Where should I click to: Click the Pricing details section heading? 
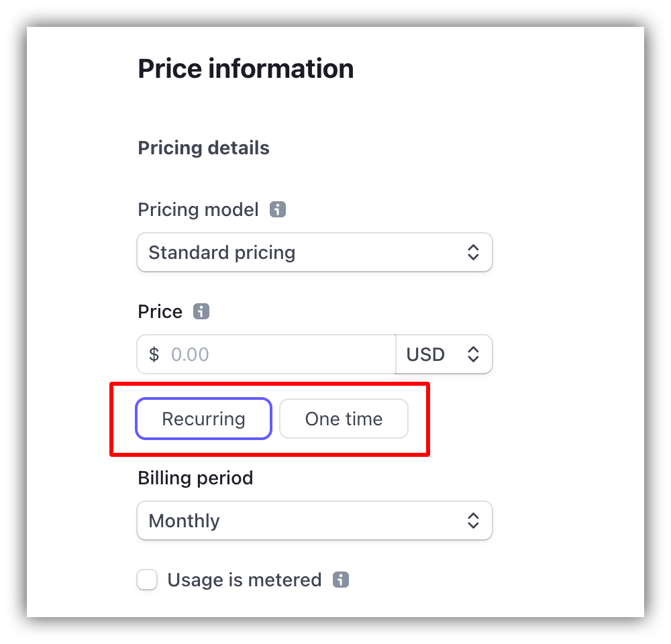[203, 148]
